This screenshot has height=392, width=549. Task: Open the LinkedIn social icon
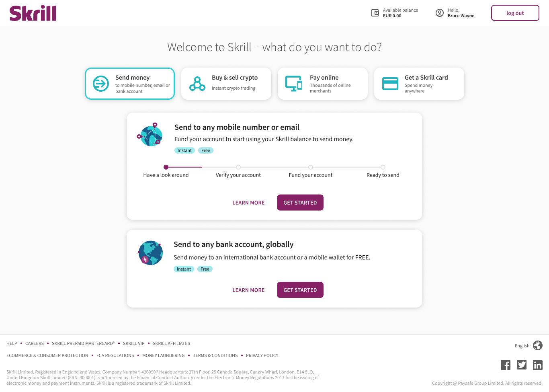(538, 365)
